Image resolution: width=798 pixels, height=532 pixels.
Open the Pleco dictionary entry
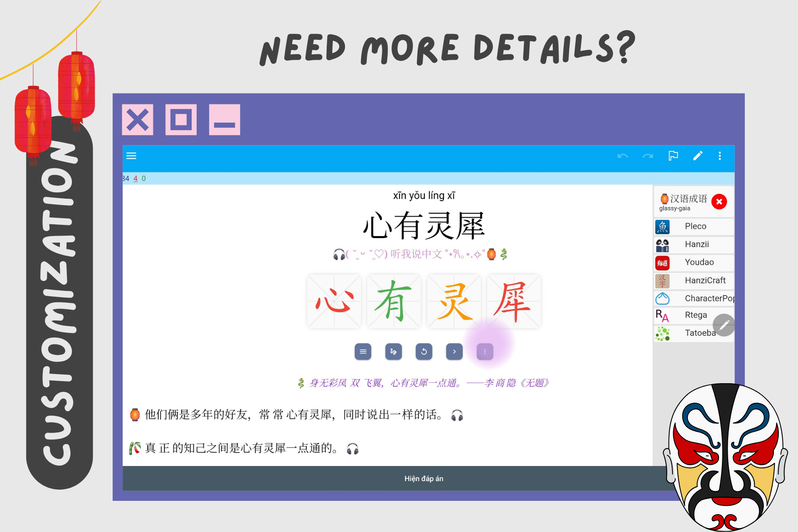[695, 226]
